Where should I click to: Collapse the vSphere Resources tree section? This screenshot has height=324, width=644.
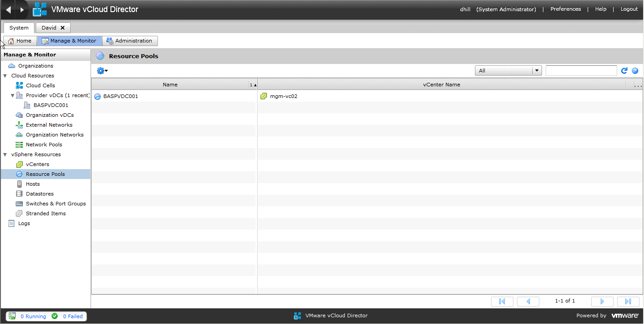pyautogui.click(x=5, y=154)
